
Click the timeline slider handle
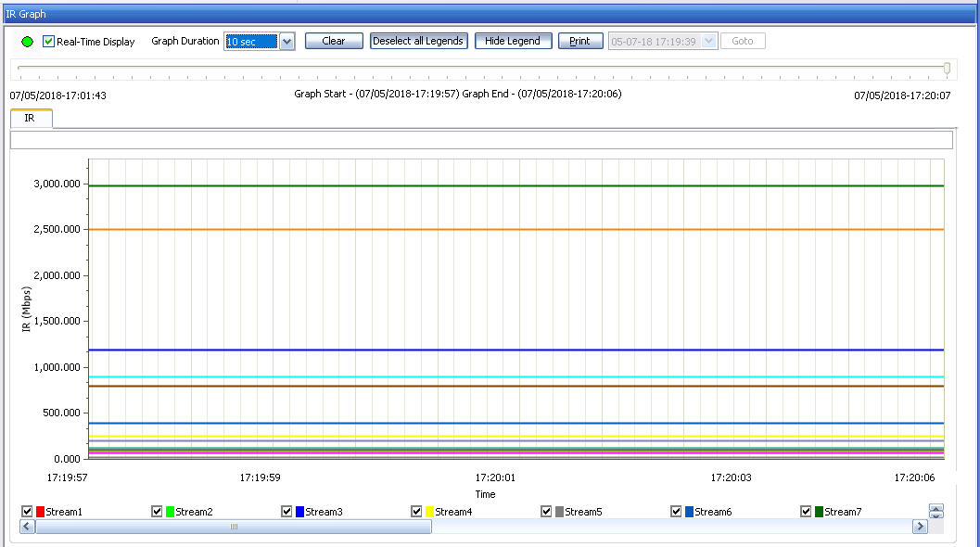pyautogui.click(x=947, y=68)
